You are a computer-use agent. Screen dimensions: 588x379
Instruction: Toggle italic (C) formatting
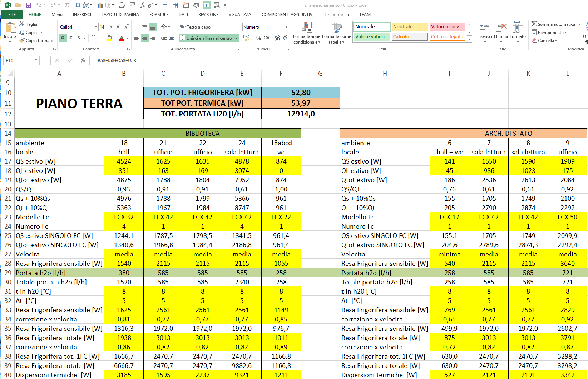[x=71, y=38]
